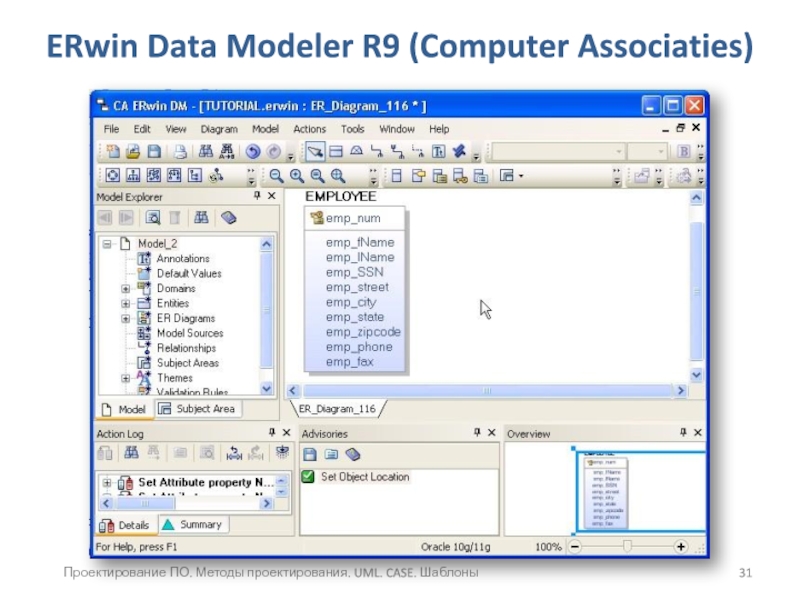Select the emp_num key attribute

tap(353, 218)
